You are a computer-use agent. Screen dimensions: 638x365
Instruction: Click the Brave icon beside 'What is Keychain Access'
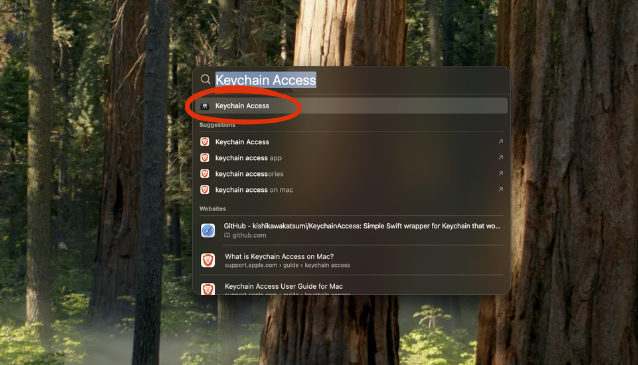(208, 260)
